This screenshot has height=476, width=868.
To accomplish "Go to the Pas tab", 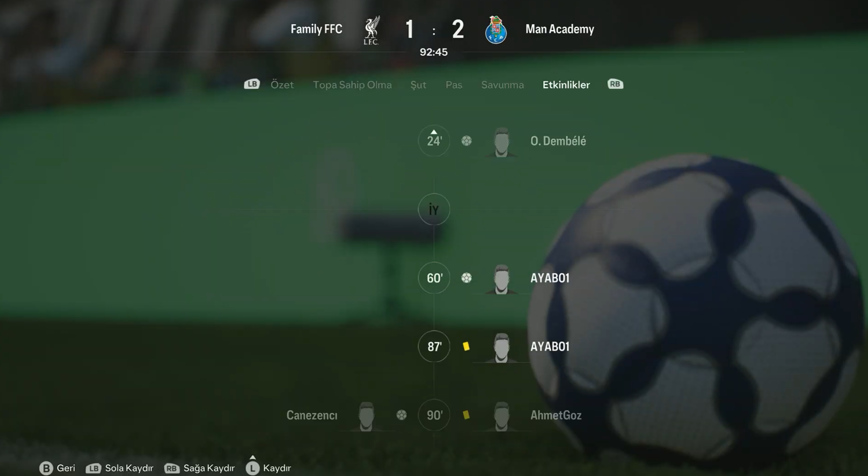I will (454, 85).
